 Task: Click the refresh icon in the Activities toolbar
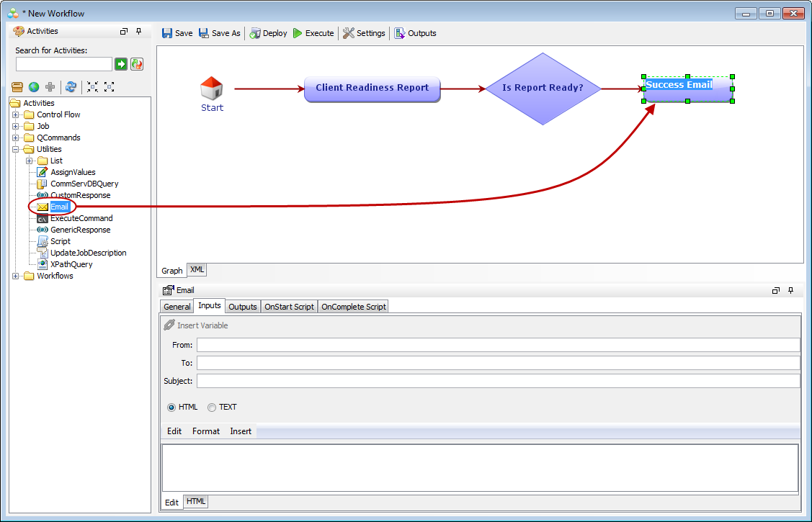71,87
